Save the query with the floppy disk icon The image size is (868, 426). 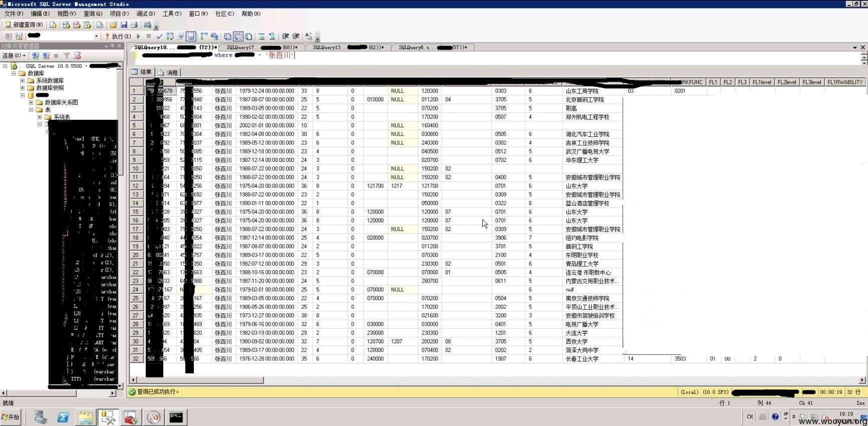tap(124, 24)
